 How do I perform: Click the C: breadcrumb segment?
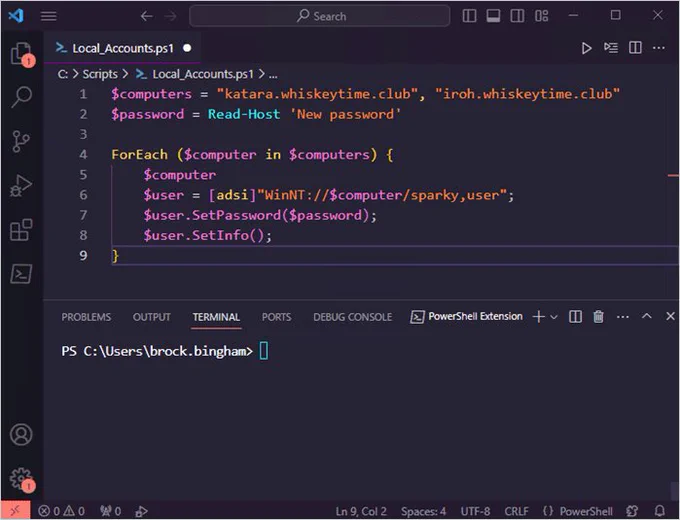click(62, 75)
